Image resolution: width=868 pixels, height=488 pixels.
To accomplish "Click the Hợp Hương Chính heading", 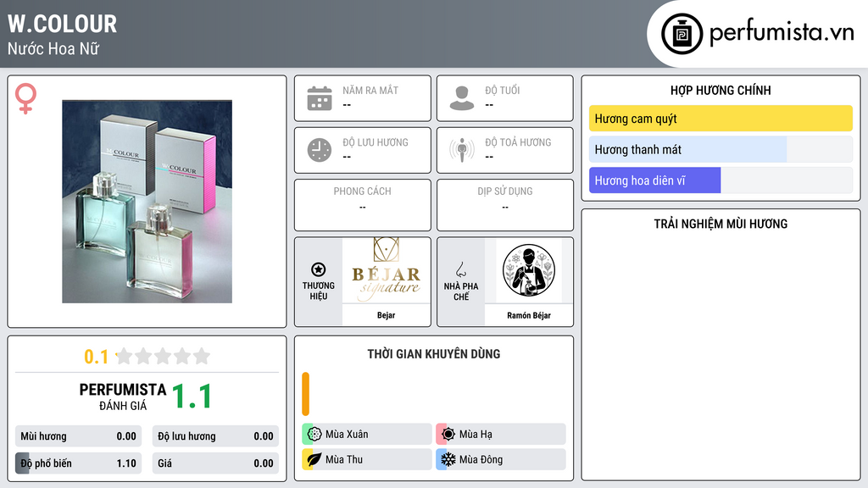I will (721, 90).
